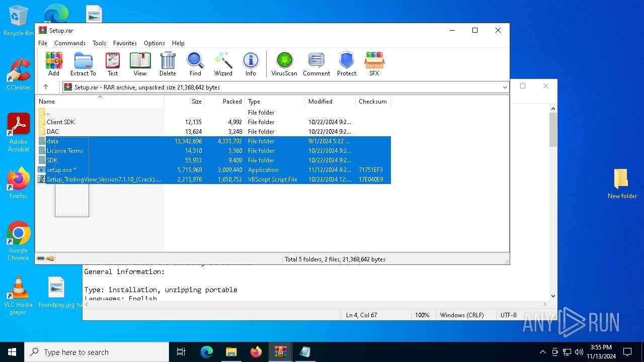Open the View toolbar icon
Image resolution: width=644 pixels, height=362 pixels.
click(x=140, y=64)
